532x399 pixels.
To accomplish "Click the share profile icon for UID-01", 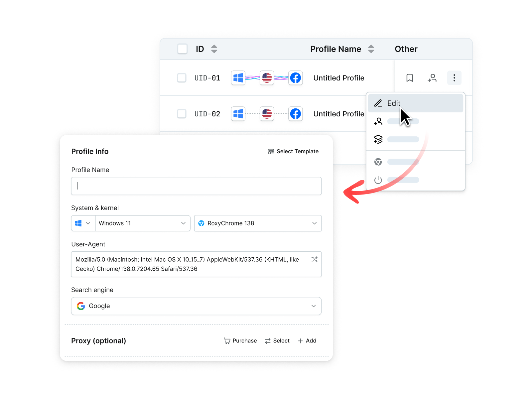I will (x=432, y=78).
